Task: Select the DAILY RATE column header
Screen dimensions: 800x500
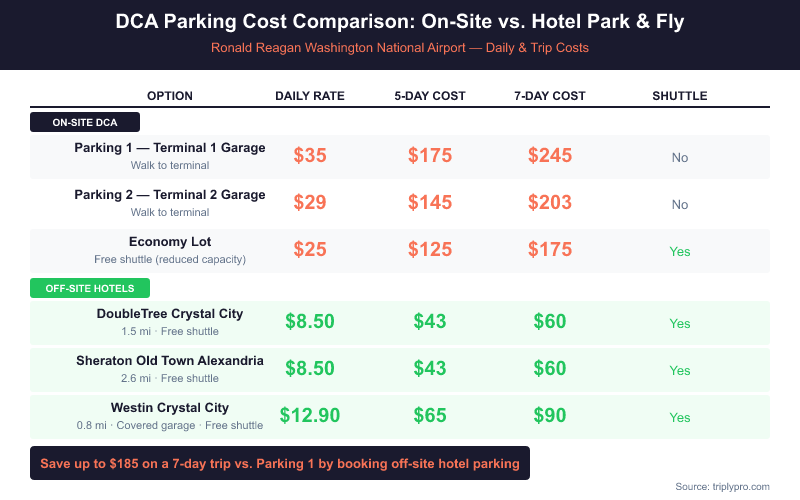Action: [x=310, y=96]
